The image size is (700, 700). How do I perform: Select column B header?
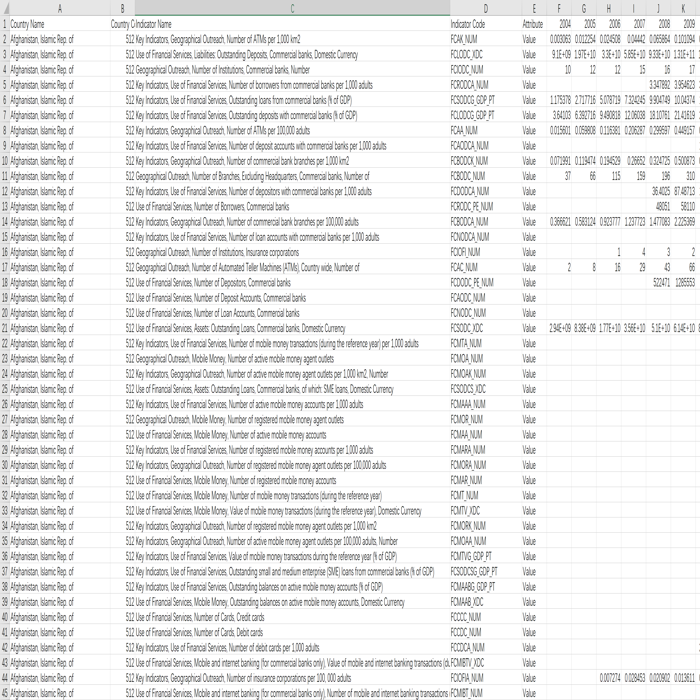click(122, 8)
